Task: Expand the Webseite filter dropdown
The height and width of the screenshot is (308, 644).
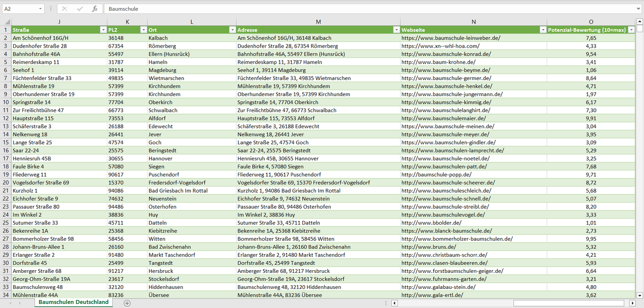Action: (x=542, y=30)
